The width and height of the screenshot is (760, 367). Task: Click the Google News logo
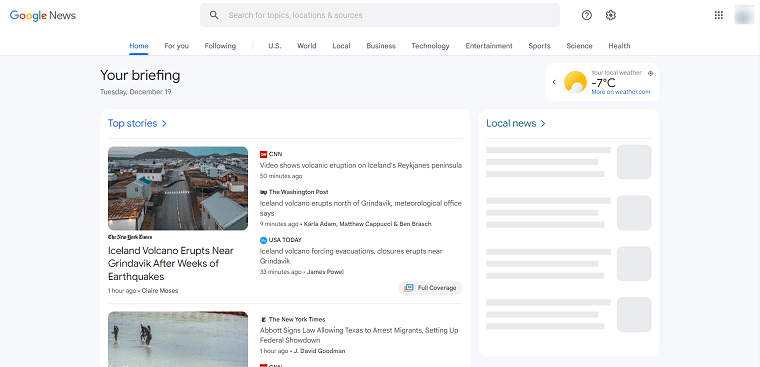(x=43, y=15)
